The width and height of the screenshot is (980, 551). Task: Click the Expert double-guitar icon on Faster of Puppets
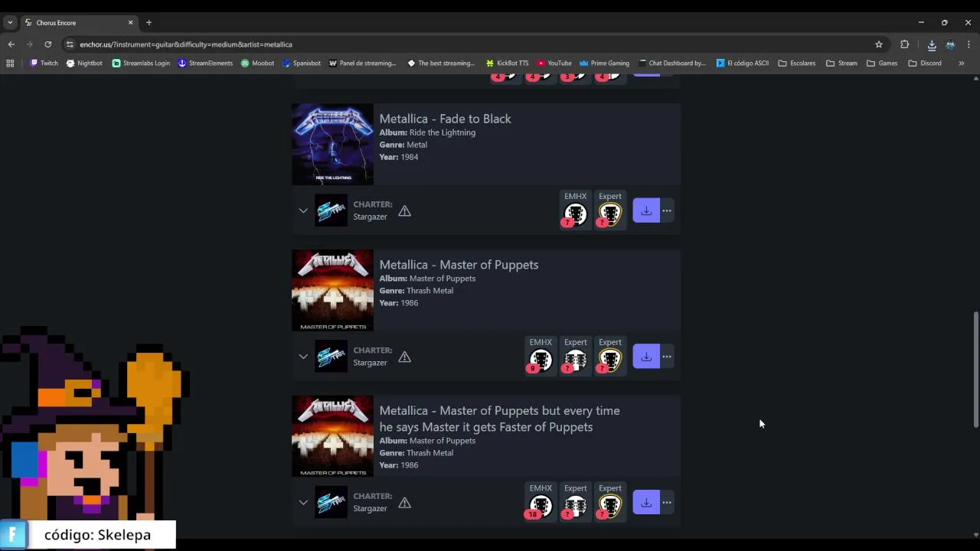[x=575, y=507]
